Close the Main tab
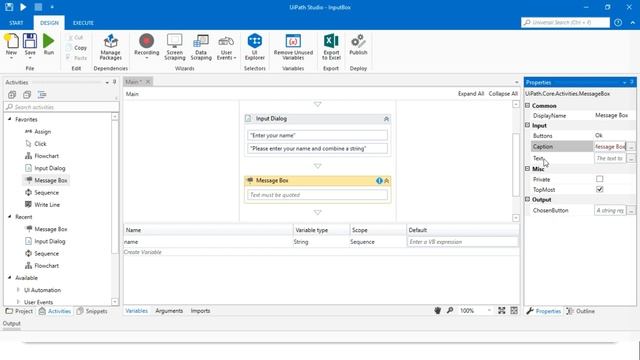This screenshot has width=640, height=360. 148,82
